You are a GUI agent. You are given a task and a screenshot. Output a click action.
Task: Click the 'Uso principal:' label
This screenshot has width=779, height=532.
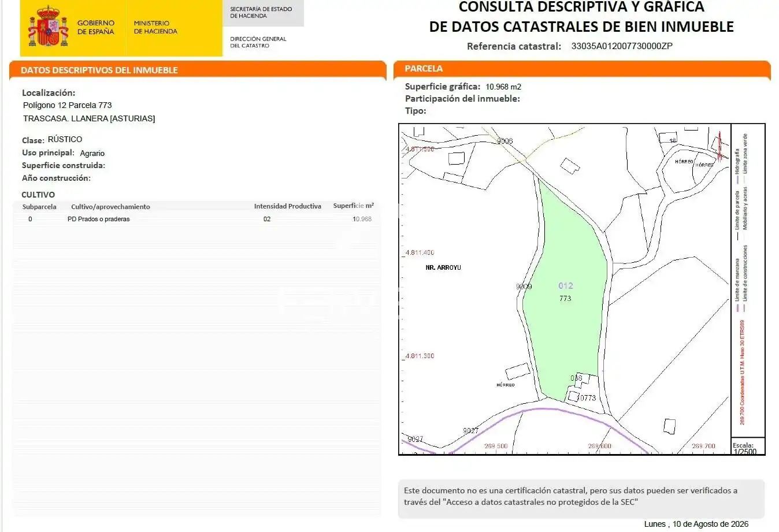48,152
